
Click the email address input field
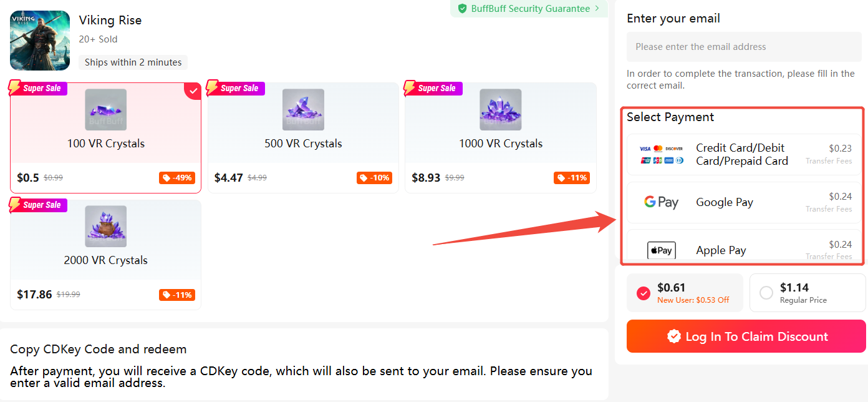(744, 47)
